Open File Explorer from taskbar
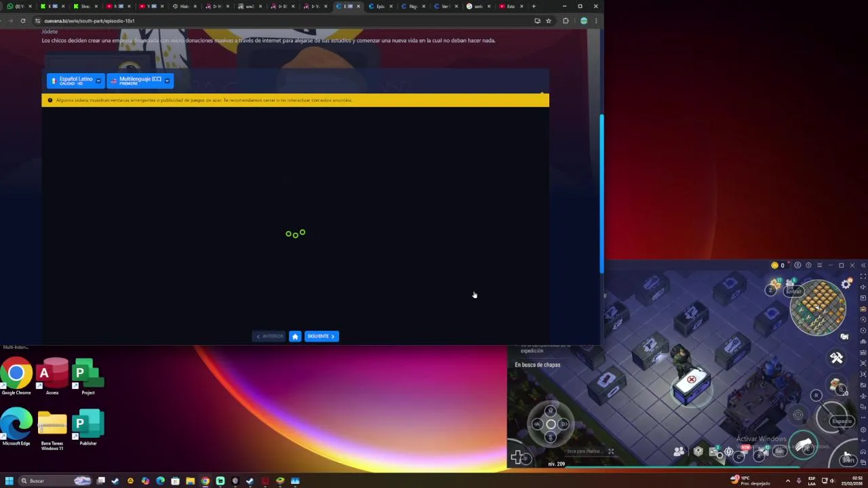The image size is (868, 488). [190, 481]
